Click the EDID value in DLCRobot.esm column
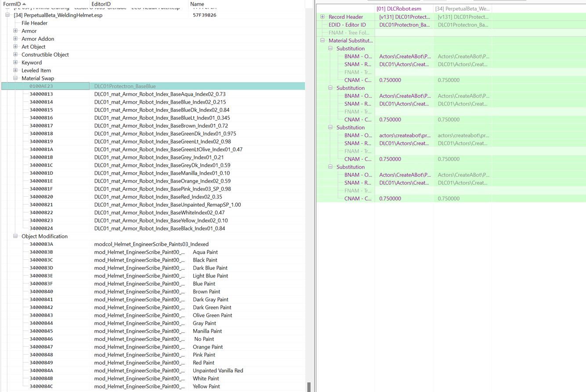This screenshot has width=586, height=392. click(x=404, y=25)
